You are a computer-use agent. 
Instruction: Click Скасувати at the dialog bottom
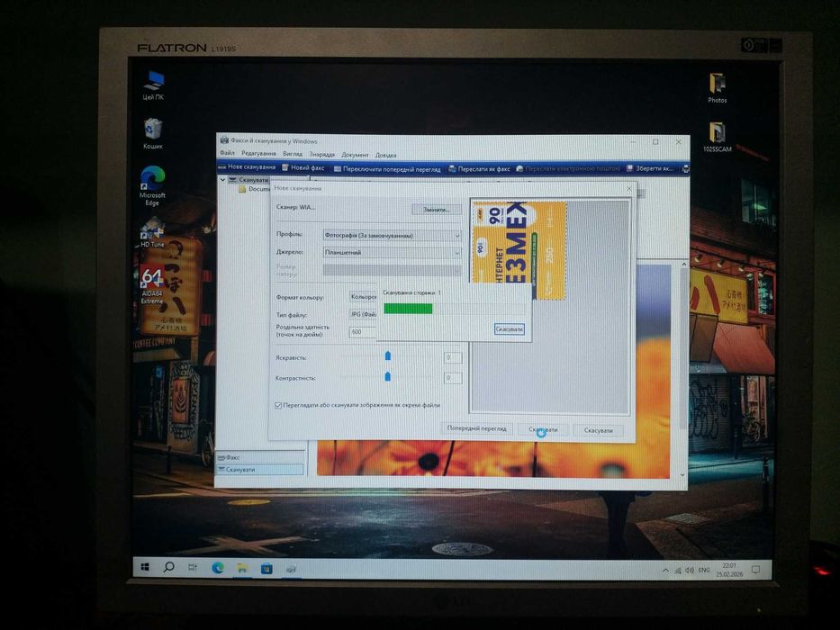(x=598, y=430)
